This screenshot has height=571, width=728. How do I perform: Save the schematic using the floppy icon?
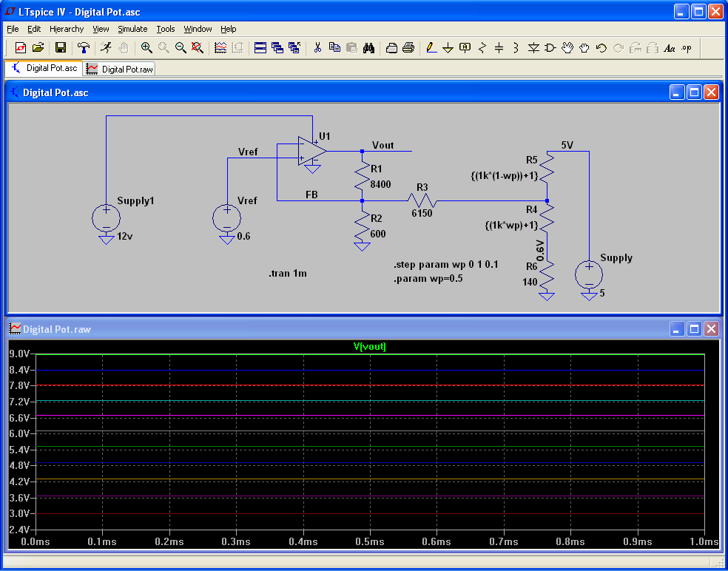[x=61, y=47]
